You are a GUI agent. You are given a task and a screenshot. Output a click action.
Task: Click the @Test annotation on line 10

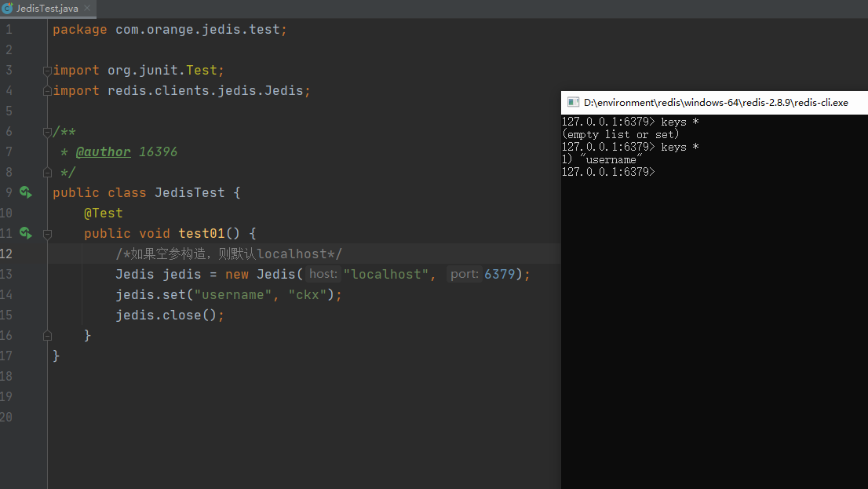(103, 213)
